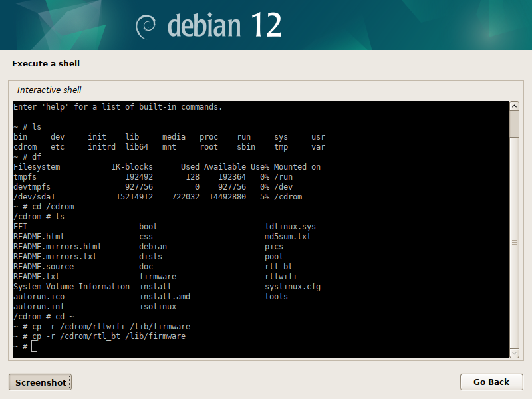This screenshot has height=399, width=532.
Task: Click the 'cp -r /cdrom/rtlwifi /lib/firmware' command line
Action: tap(102, 327)
